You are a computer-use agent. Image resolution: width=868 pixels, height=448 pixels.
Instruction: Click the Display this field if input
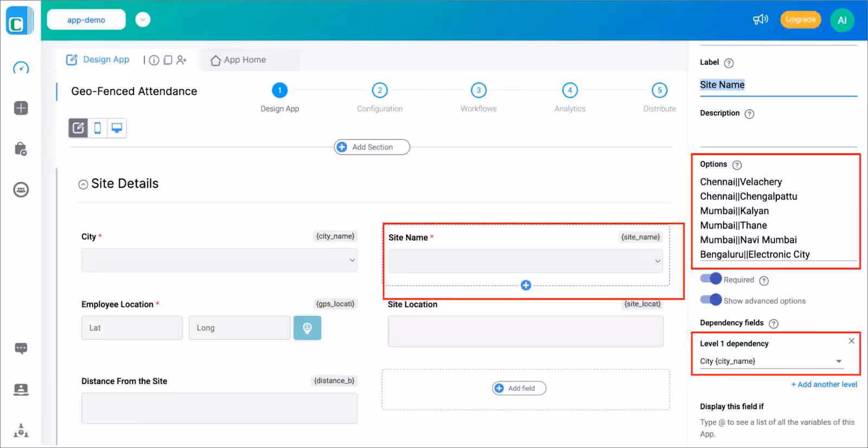tap(778, 428)
